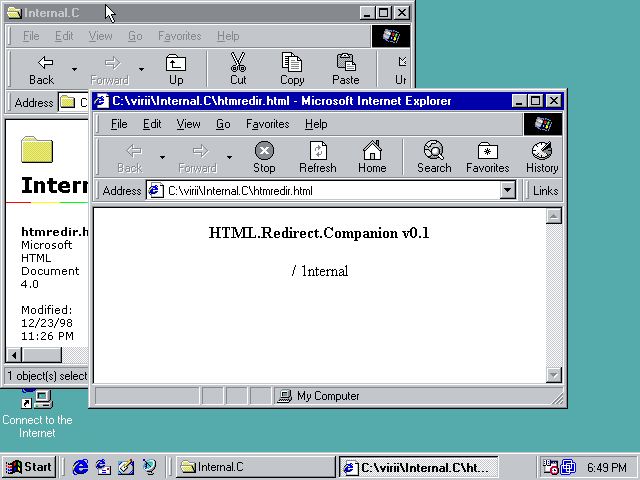The width and height of the screenshot is (640, 480).
Task: Click scroll down arrow in Internet Explorer page
Action: (x=553, y=375)
